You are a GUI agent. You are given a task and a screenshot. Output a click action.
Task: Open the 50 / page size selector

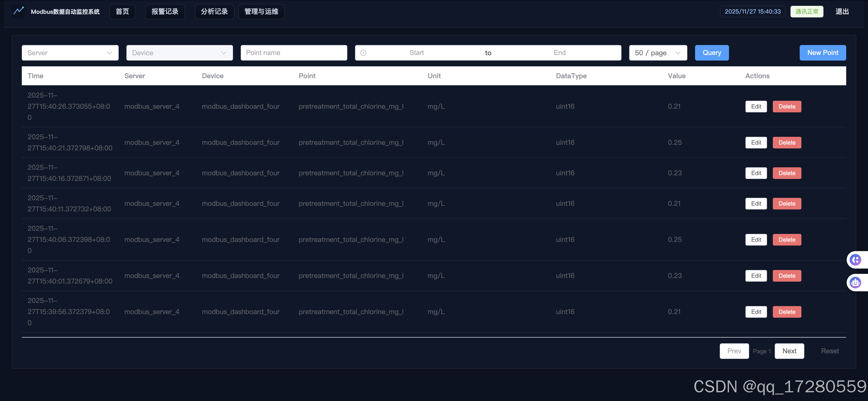point(657,53)
